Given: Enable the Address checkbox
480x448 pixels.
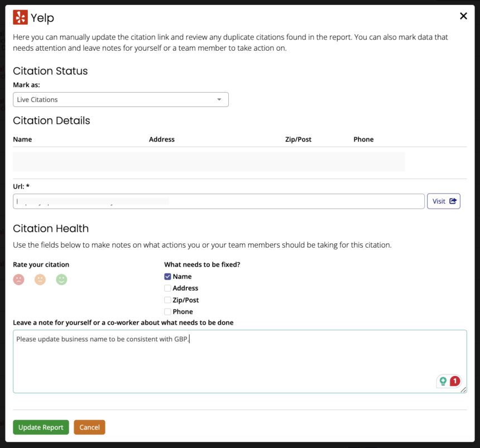Looking at the screenshot, I should 167,288.
